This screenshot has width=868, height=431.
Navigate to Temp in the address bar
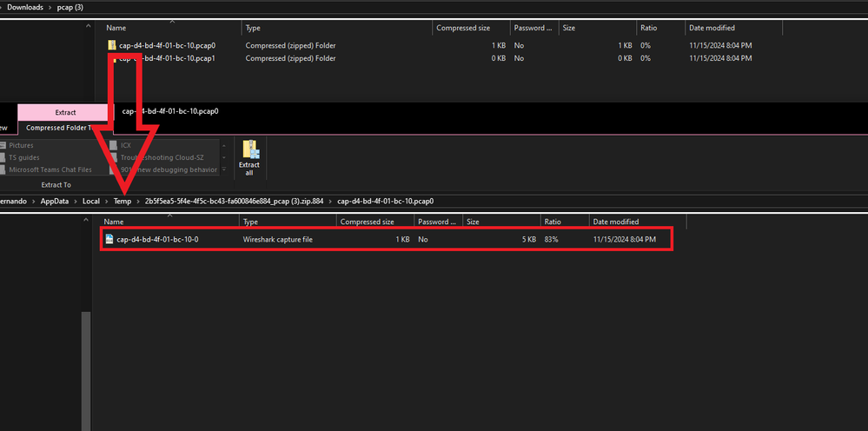tap(122, 201)
